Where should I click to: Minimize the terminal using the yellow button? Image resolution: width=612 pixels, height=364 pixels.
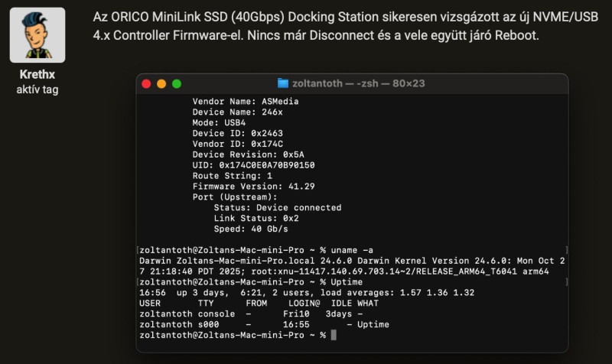[161, 83]
